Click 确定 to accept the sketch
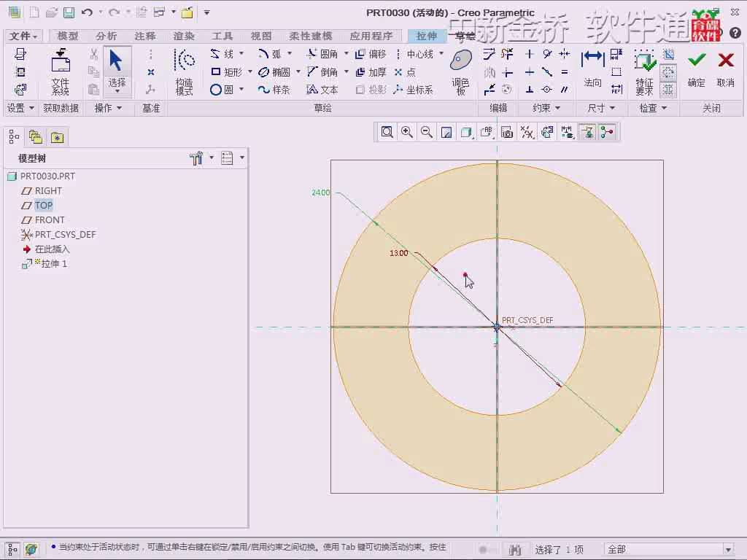This screenshot has height=560, width=747. pos(697,70)
